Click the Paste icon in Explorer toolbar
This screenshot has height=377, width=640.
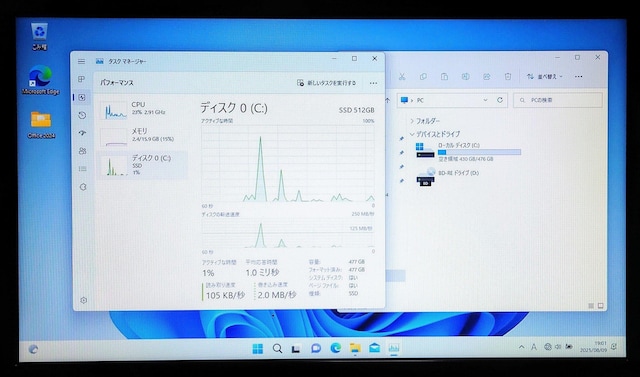(444, 76)
